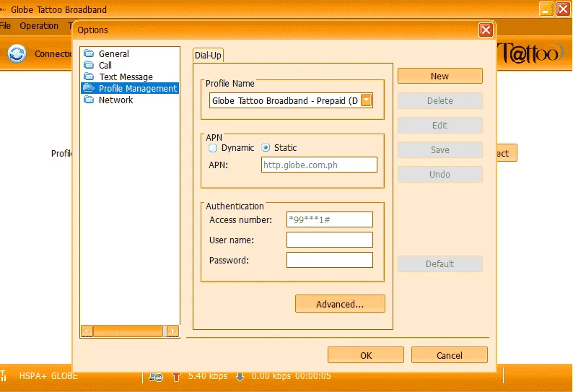Select Call in the options tree
The width and height of the screenshot is (573, 392).
point(105,66)
